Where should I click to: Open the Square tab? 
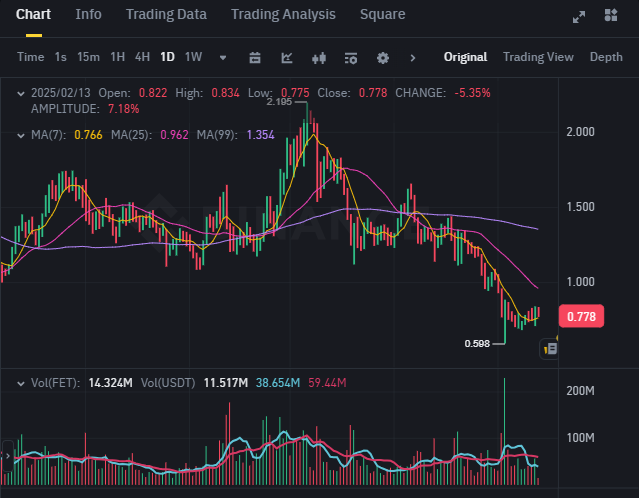tap(382, 14)
